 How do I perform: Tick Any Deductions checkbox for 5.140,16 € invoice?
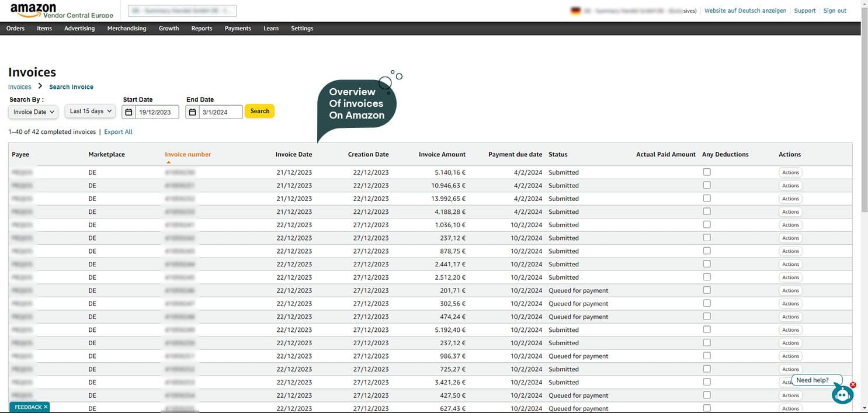coord(707,172)
